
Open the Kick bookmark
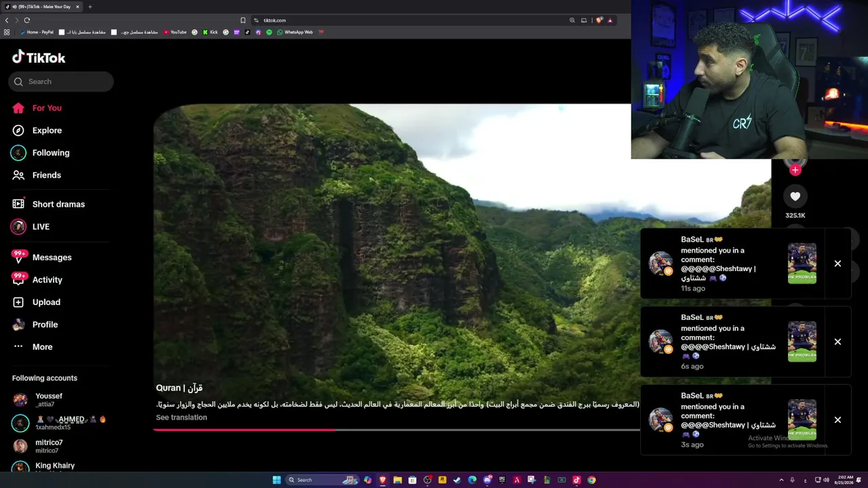point(210,32)
